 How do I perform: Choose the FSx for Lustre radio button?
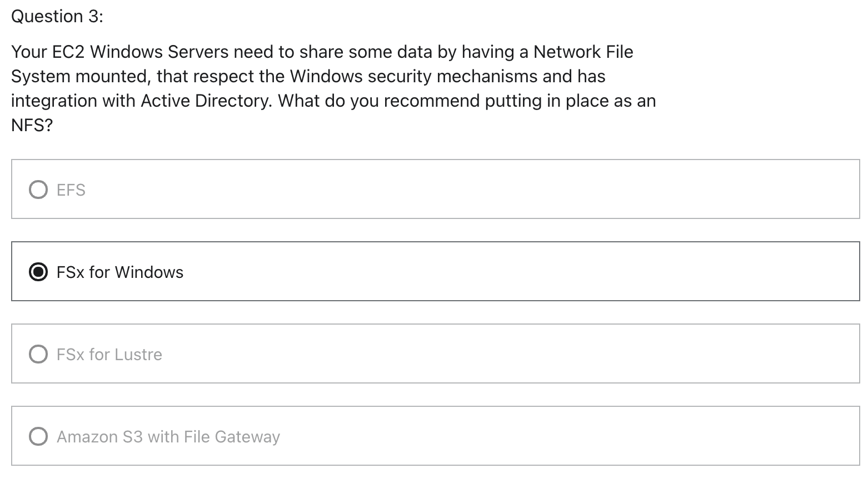tap(38, 354)
